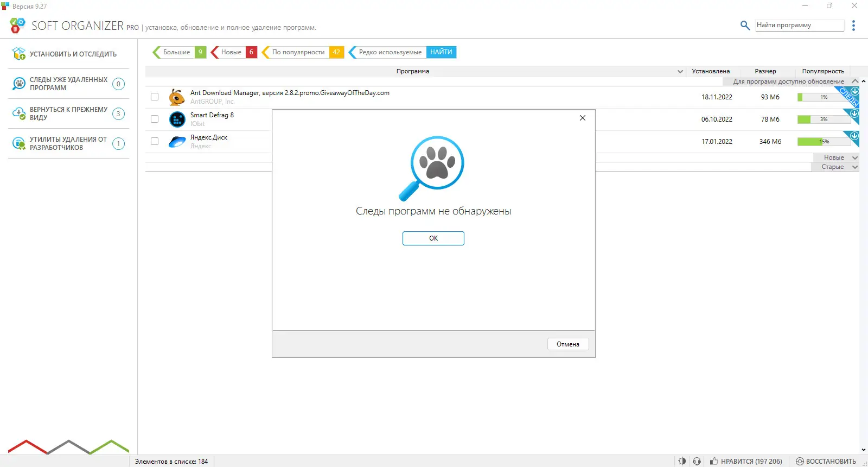868x467 pixels.
Task: Open 'Утилиты удаления от разработчиков' section
Action: tap(68, 143)
